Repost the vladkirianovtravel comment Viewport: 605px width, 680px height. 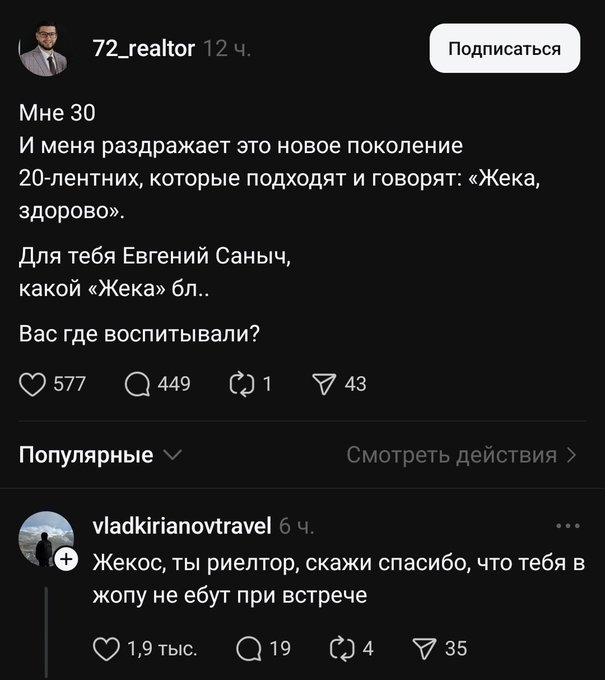(340, 648)
